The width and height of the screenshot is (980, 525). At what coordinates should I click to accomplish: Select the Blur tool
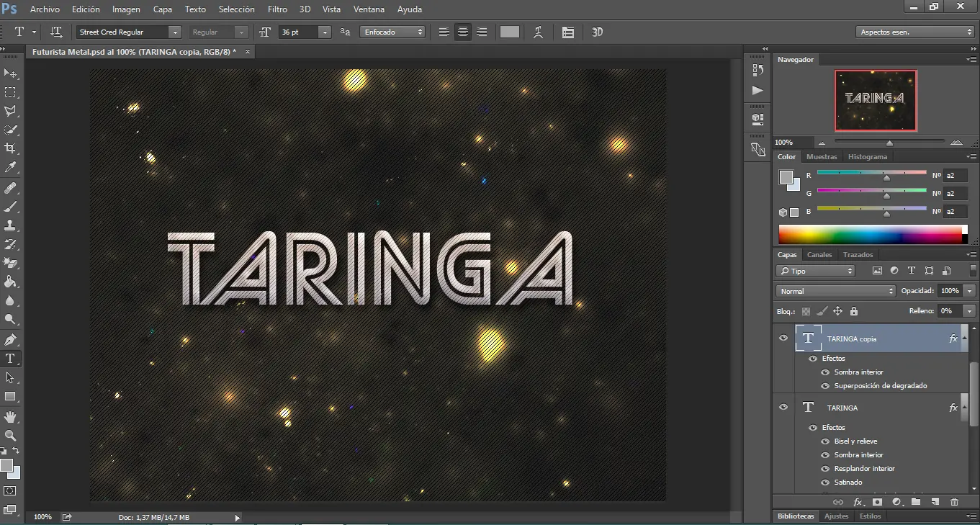(10, 300)
